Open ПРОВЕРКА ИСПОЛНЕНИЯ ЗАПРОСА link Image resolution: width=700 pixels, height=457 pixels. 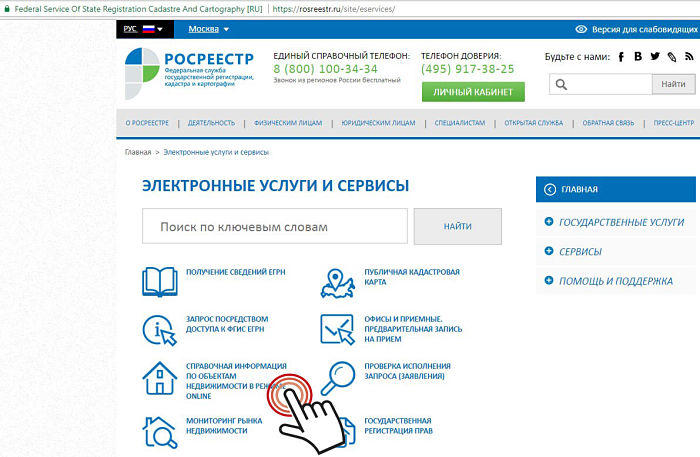coord(407,371)
